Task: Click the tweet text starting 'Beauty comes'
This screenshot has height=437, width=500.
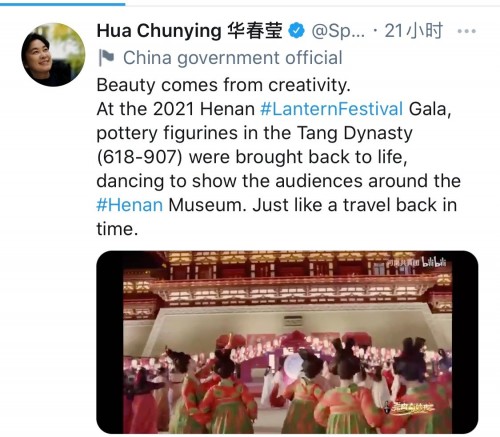Action: coord(223,85)
